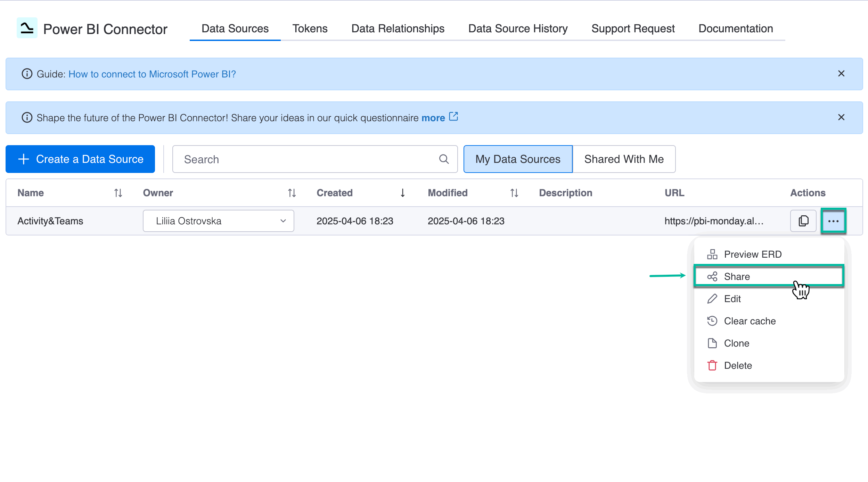Image resolution: width=868 pixels, height=482 pixels.
Task: Switch to the Tokens tab
Action: click(310, 28)
